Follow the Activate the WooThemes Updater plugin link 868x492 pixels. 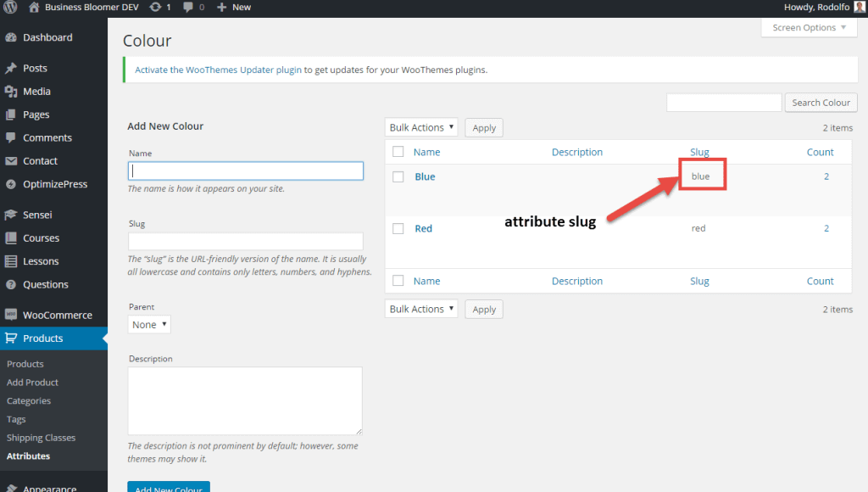218,70
